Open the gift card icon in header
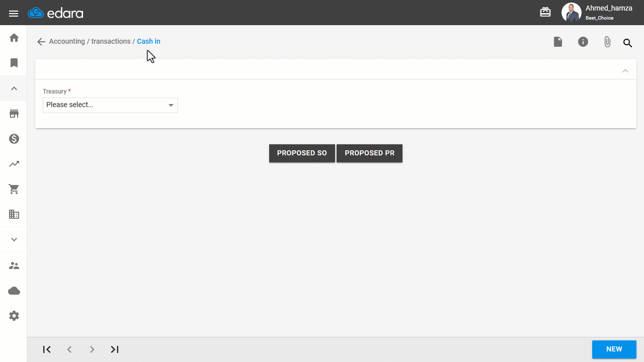The width and height of the screenshot is (644, 362). pyautogui.click(x=545, y=12)
